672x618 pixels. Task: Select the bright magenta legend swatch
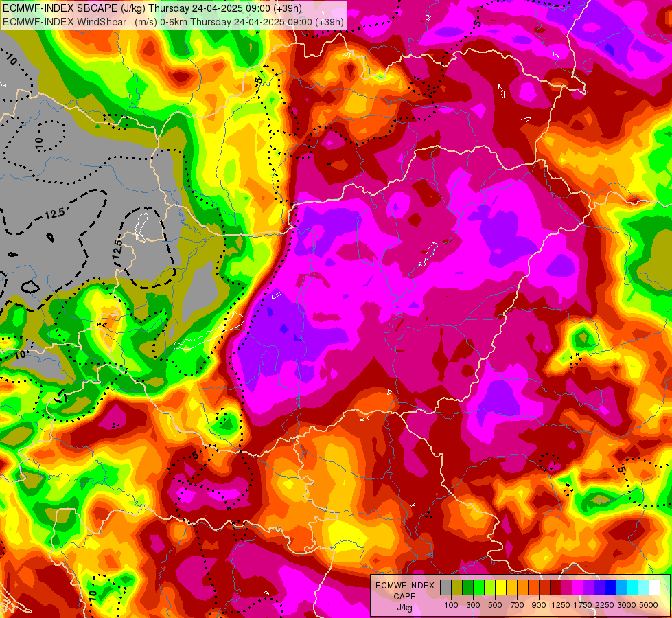coord(578,588)
